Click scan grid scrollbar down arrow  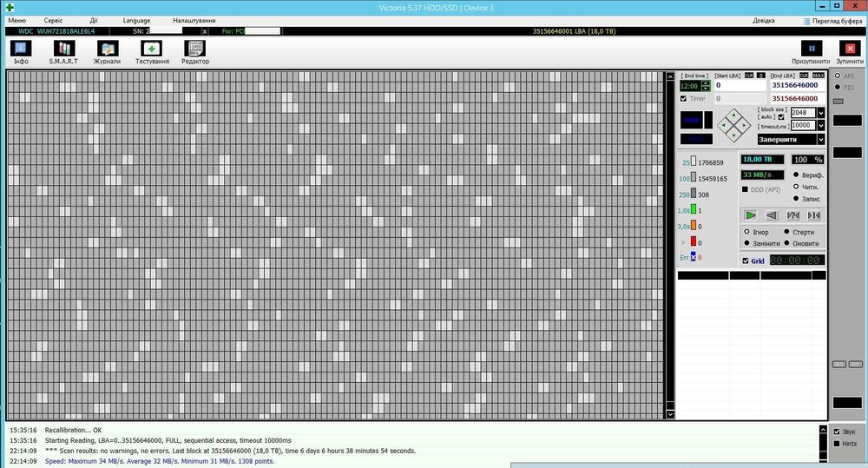tap(670, 414)
